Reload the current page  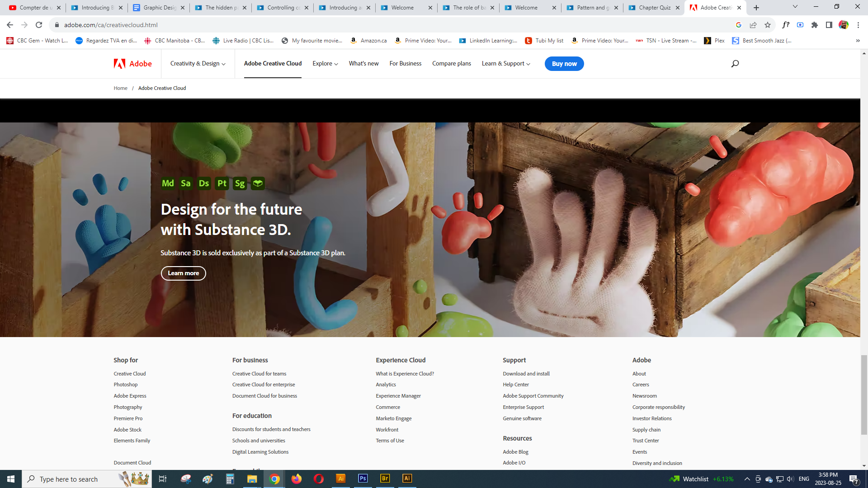pyautogui.click(x=39, y=25)
